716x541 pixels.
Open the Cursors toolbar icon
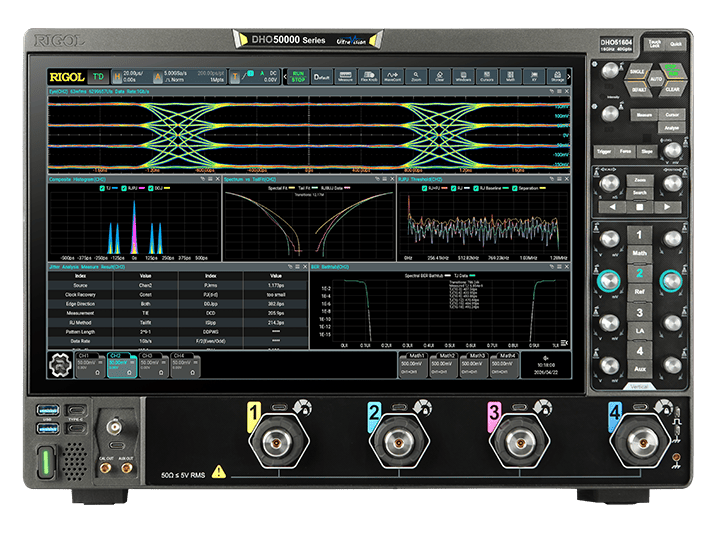[x=487, y=76]
